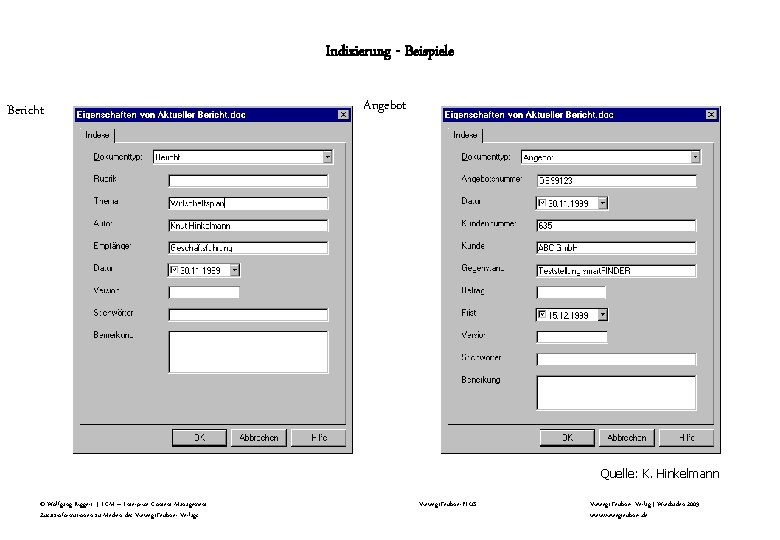
Task: Focus Version field in Bericht dialog
Action: click(204, 292)
